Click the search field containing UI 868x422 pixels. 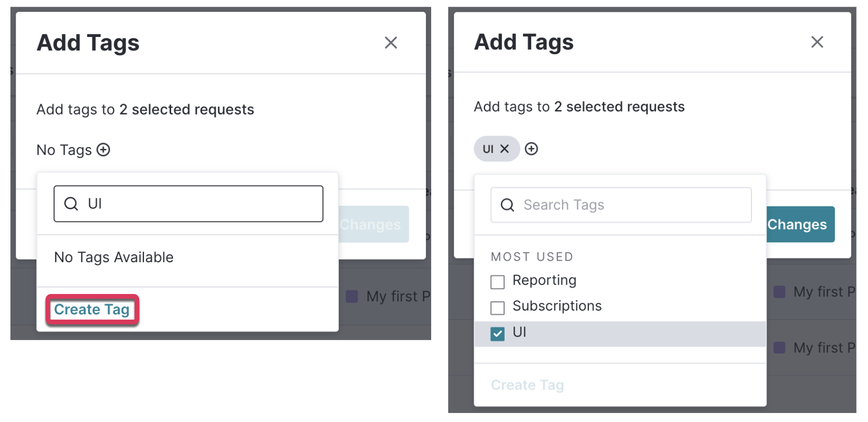tap(189, 204)
